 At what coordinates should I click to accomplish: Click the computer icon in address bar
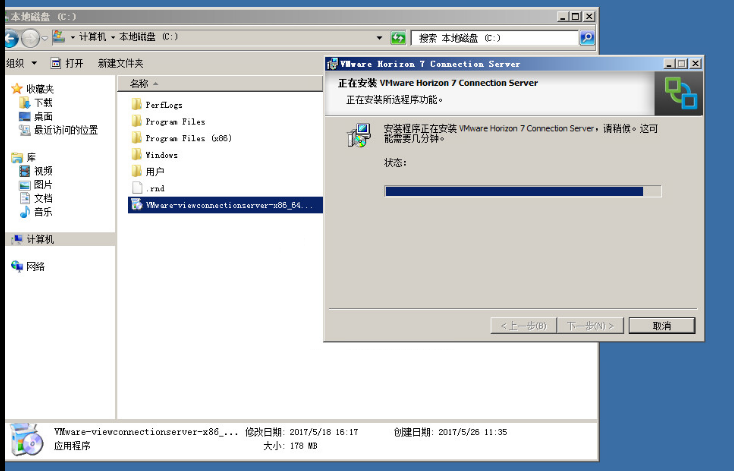59,37
